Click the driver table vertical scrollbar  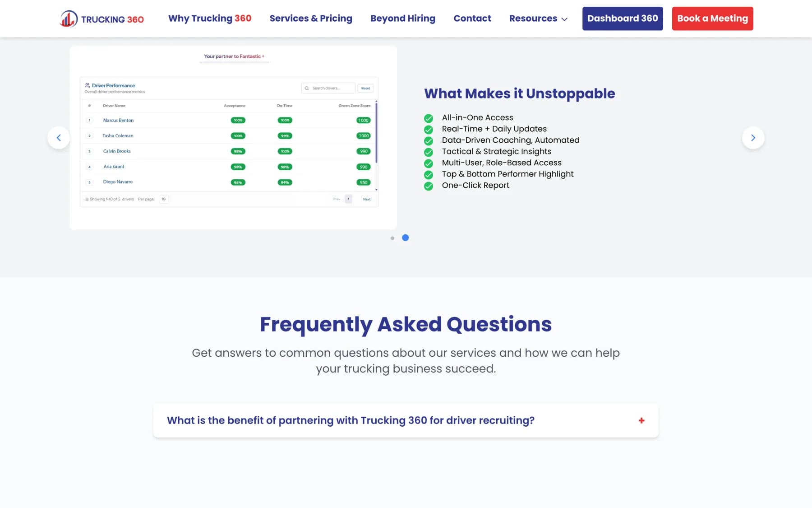pos(376,133)
